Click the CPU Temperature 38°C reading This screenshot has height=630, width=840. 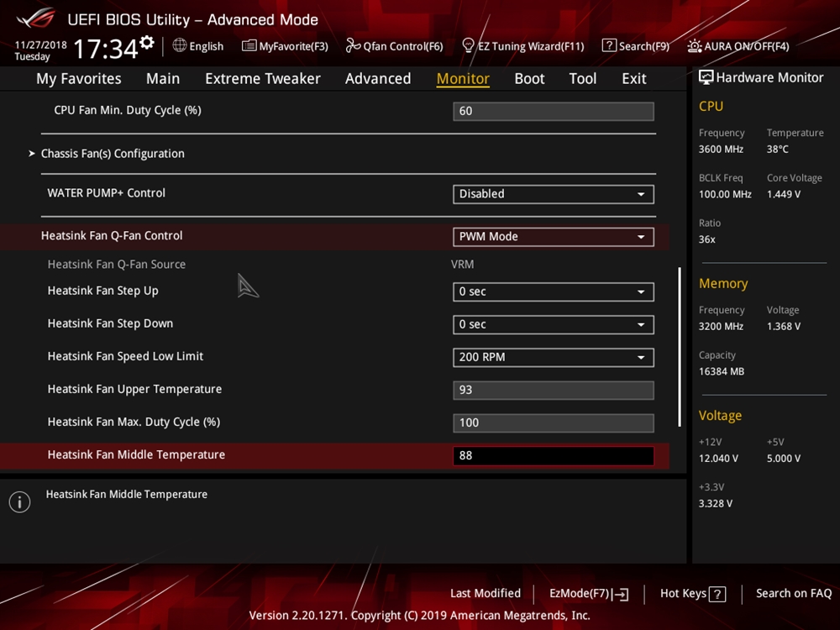[777, 150]
